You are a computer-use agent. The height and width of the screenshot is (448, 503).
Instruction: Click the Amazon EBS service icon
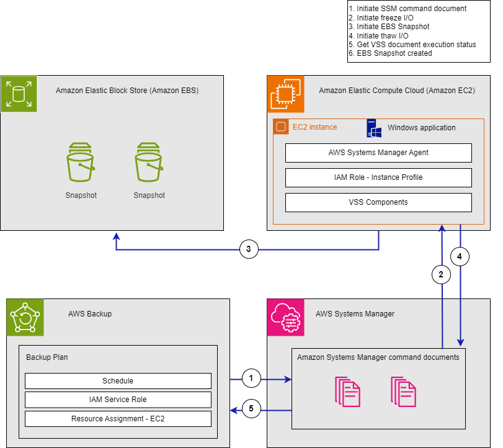pyautogui.click(x=19, y=94)
